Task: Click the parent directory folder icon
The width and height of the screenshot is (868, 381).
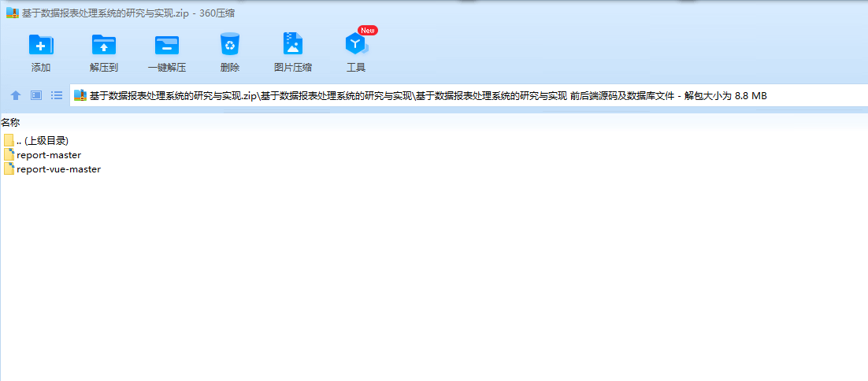Action: 9,140
